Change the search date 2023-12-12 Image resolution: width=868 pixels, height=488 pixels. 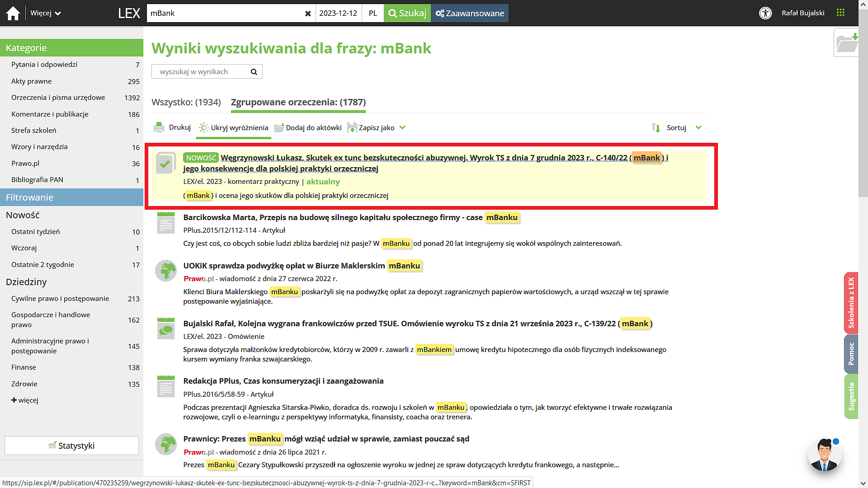(338, 13)
